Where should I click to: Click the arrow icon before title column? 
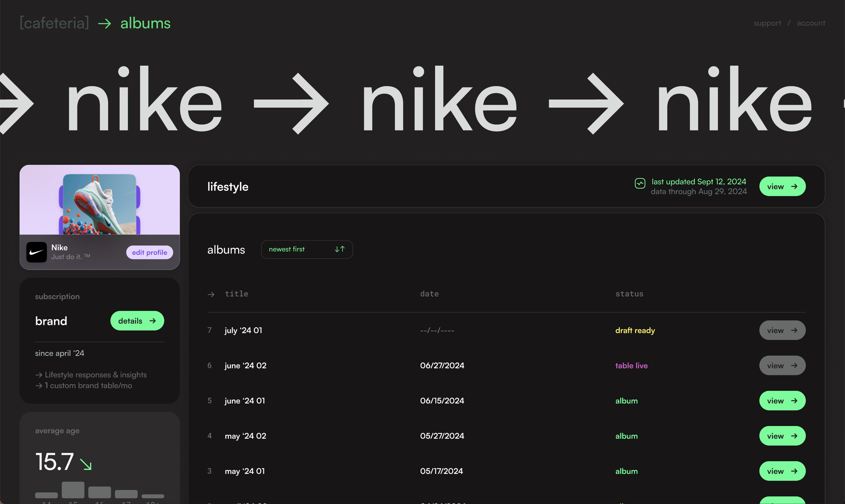click(x=211, y=294)
